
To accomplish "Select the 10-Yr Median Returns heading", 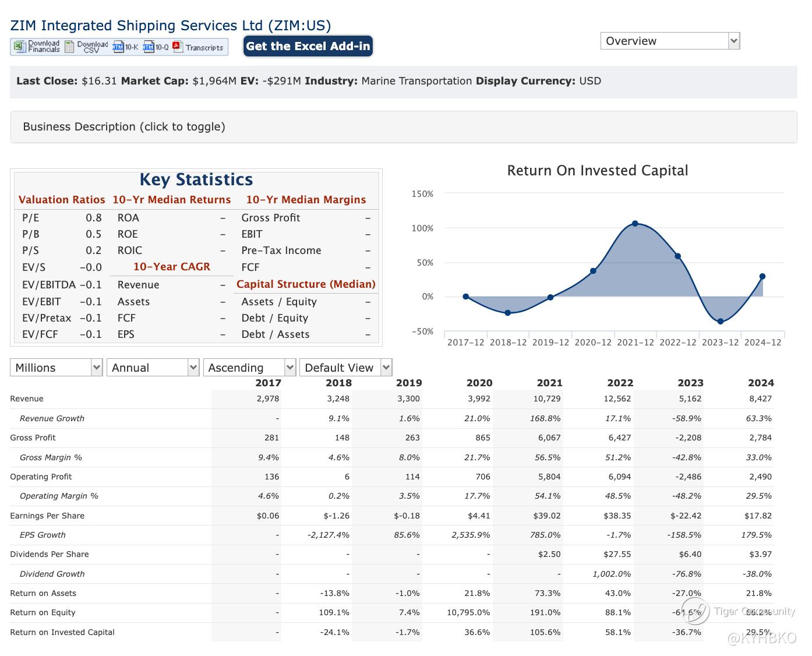I will pos(172,200).
